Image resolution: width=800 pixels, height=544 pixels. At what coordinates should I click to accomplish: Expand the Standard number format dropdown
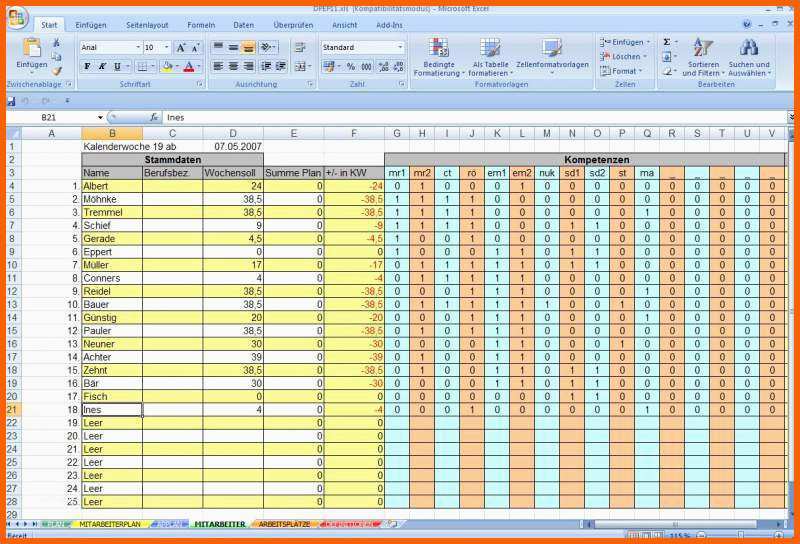point(400,47)
